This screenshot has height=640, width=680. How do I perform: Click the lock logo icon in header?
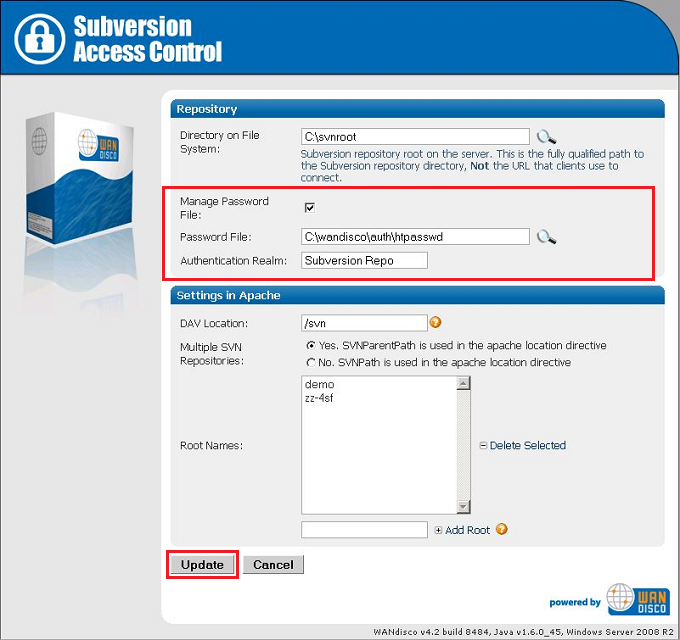pyautogui.click(x=39, y=39)
